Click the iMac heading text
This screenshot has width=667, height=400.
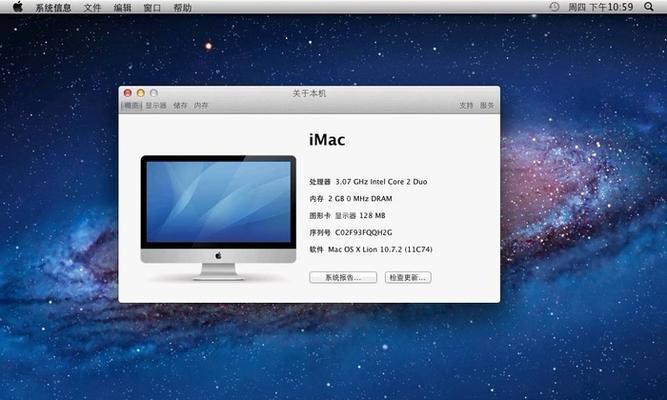click(327, 140)
